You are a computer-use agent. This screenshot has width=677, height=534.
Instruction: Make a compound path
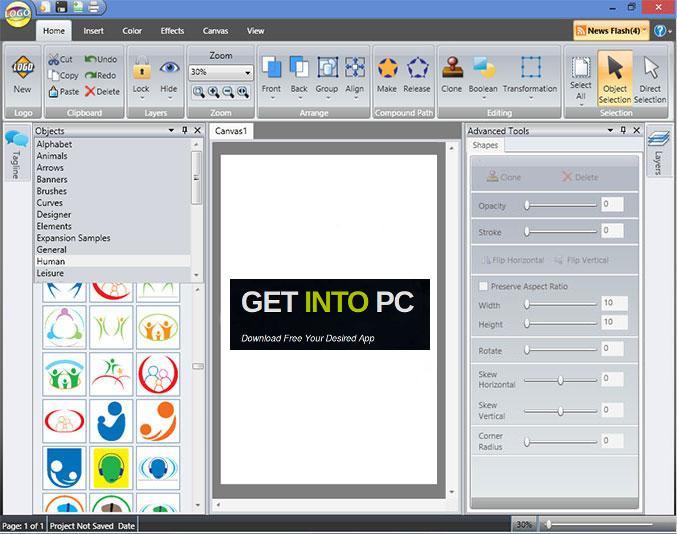(387, 68)
